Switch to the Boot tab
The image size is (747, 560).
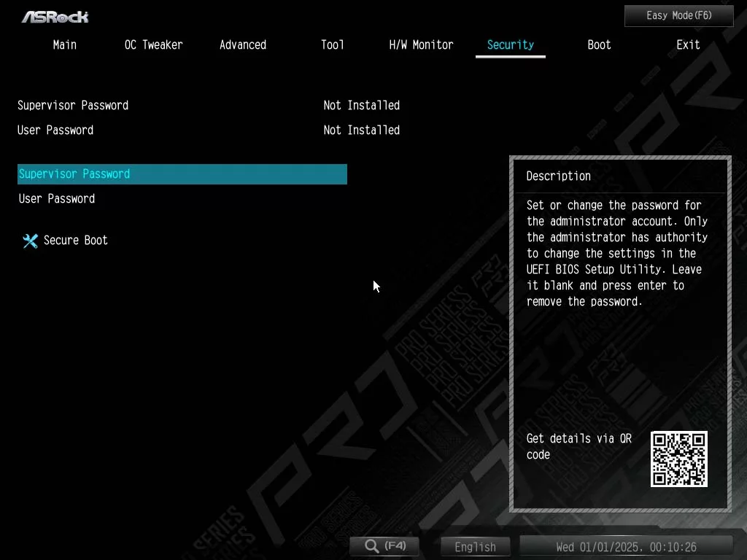click(x=599, y=45)
